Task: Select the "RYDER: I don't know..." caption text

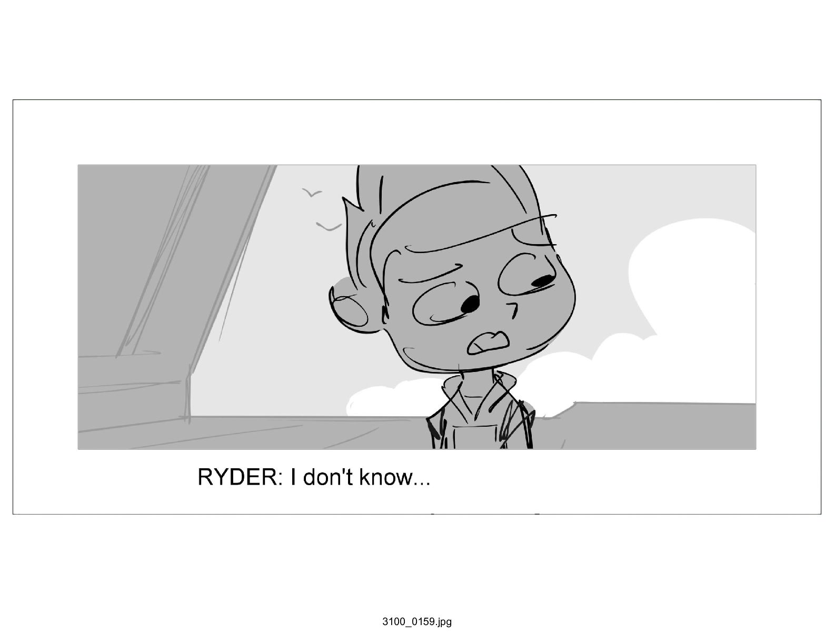Action: point(314,477)
